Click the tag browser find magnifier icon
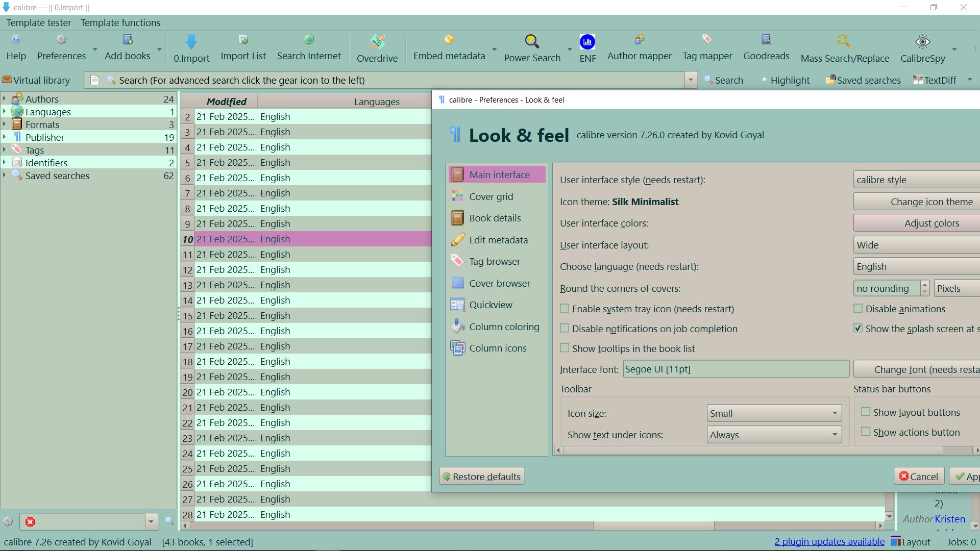This screenshot has width=980, height=551. click(169, 521)
